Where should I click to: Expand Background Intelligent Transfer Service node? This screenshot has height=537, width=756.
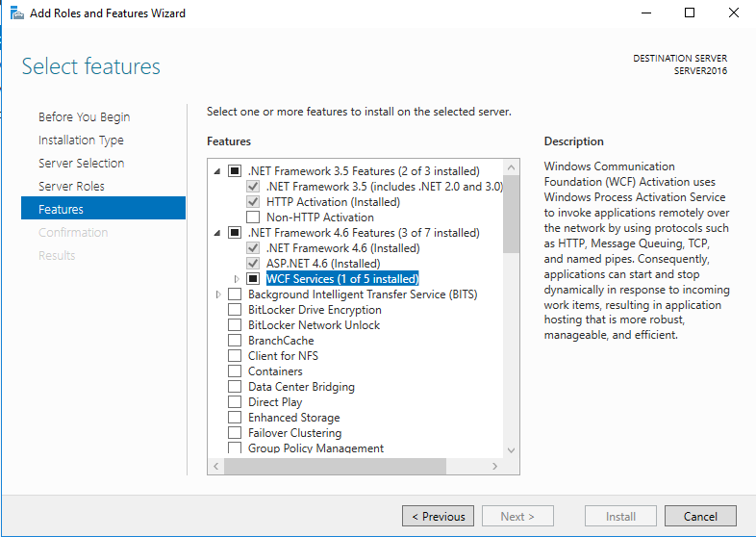[x=218, y=294]
